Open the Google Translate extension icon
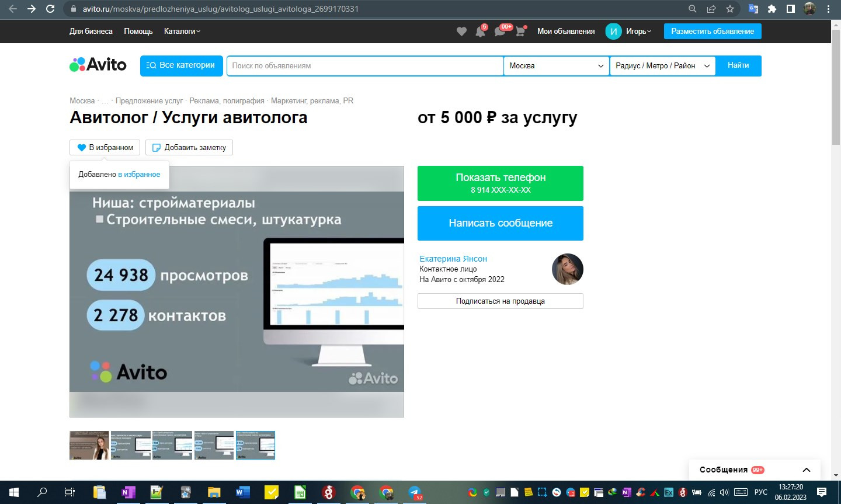The height and width of the screenshot is (504, 841). click(x=753, y=9)
